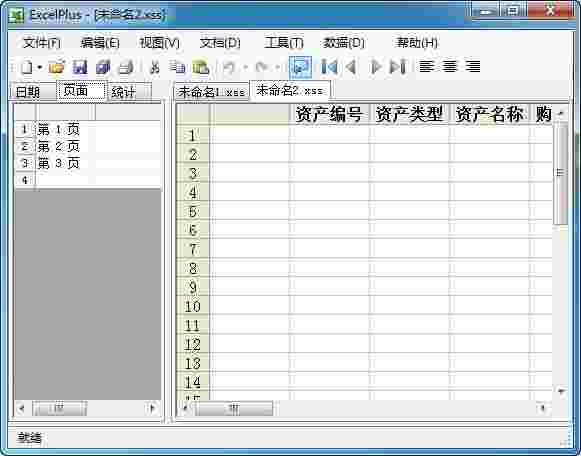Screen dimensions: 581x456
Task: Go to first page icon
Action: click(329, 67)
